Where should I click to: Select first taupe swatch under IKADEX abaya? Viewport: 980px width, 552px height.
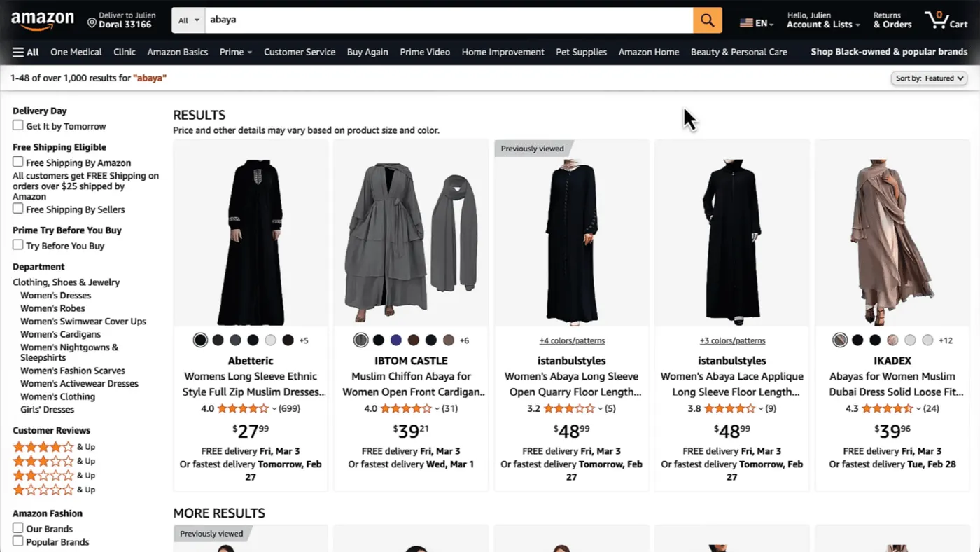tap(840, 340)
